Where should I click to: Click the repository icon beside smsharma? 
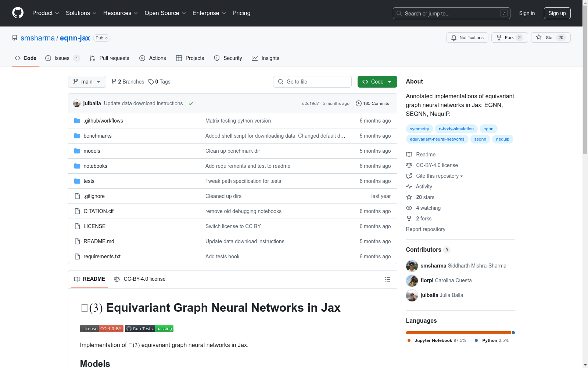pos(15,38)
